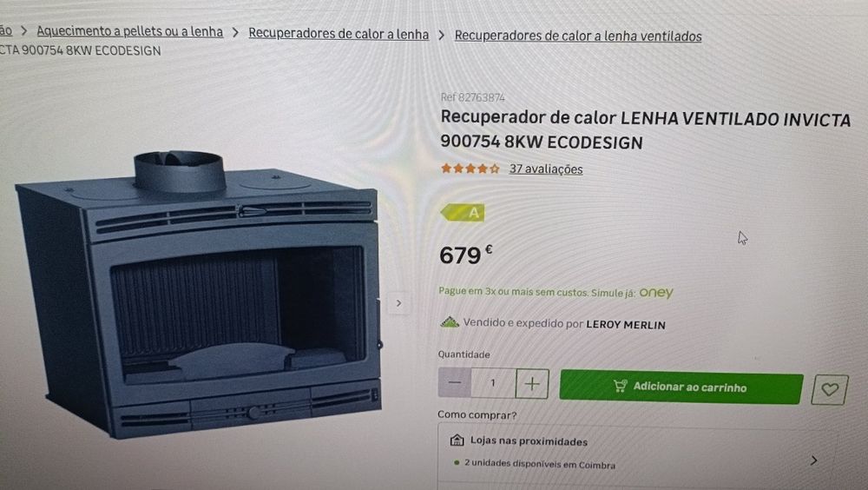Open the Oney payment simulation link
Screen dimensions: 868x490
656,293
